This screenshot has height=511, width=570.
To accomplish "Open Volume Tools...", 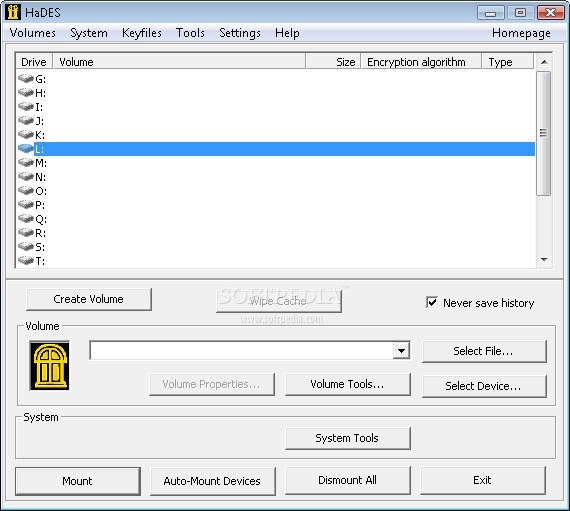I will 348,384.
